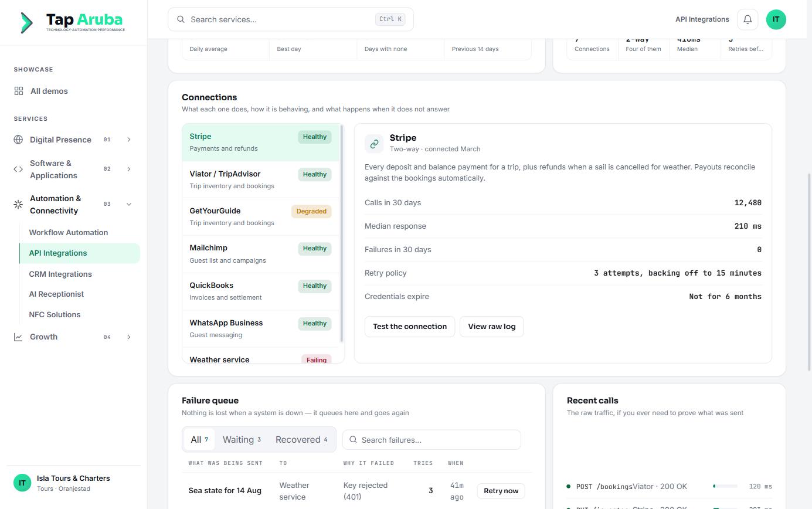812x509 pixels.
Task: Click the POST /bookings response time bar
Action: [x=725, y=486]
